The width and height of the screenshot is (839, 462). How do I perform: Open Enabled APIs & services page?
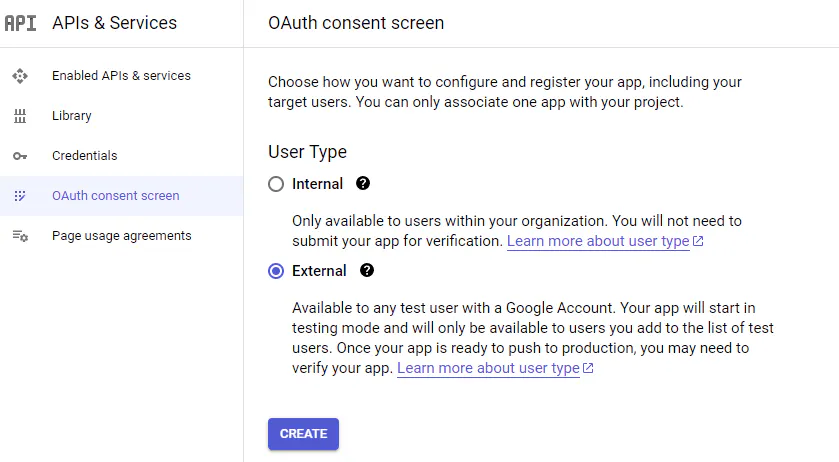tap(121, 76)
